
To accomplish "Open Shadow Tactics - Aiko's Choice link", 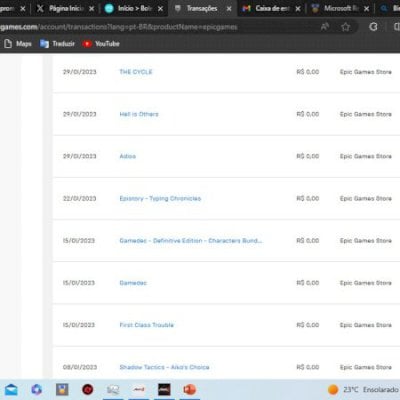I will 164,367.
